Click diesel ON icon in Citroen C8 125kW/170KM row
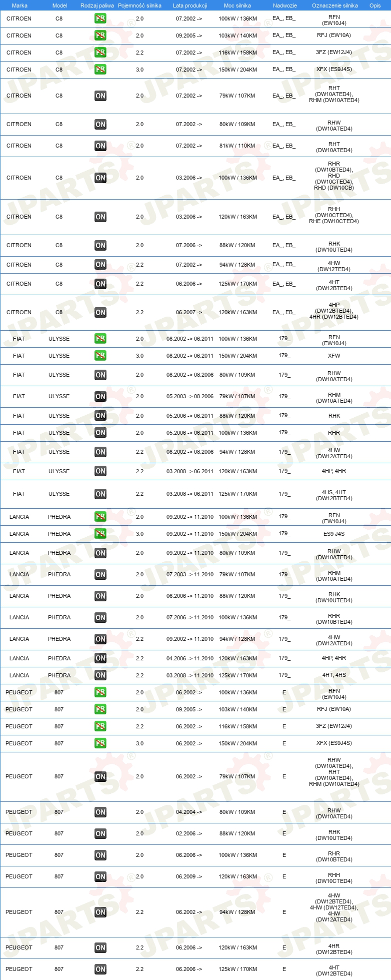The width and height of the screenshot is (391, 980). (100, 284)
